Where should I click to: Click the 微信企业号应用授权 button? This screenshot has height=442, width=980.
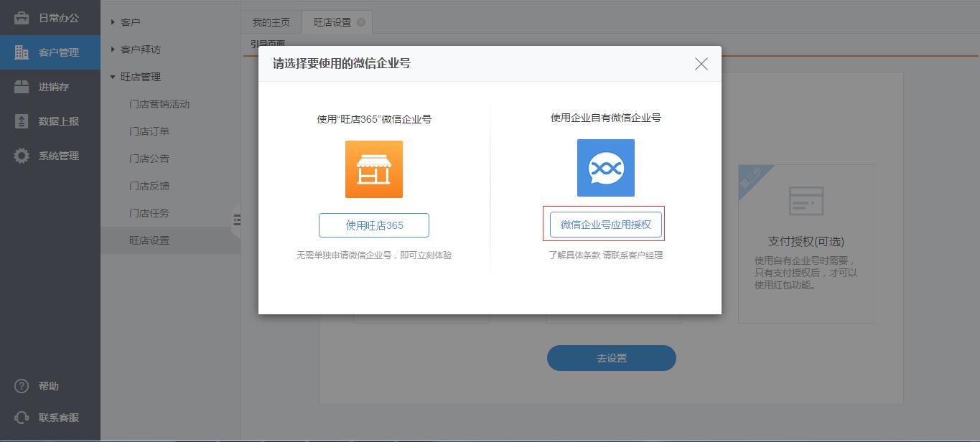click(x=605, y=225)
